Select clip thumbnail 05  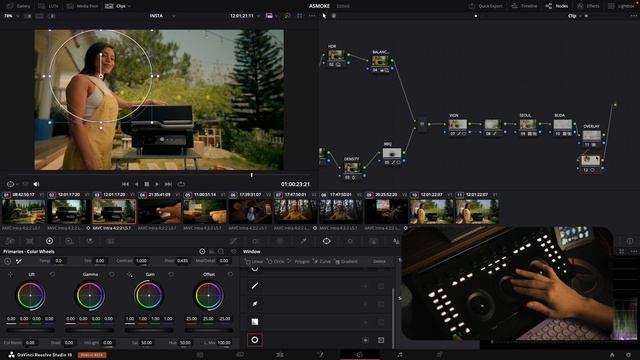pyautogui.click(x=205, y=211)
